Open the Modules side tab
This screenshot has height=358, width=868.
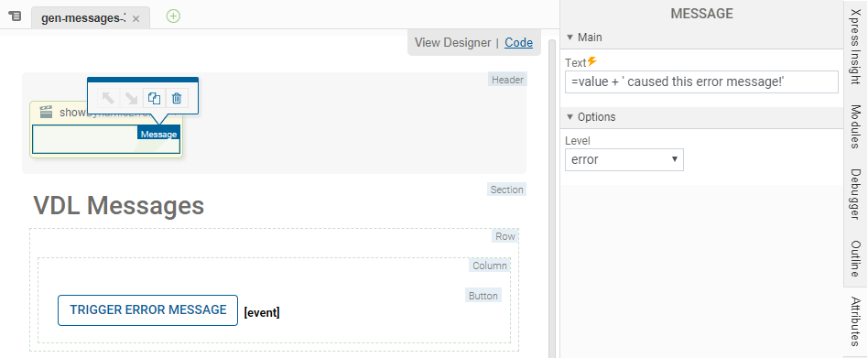[856, 126]
